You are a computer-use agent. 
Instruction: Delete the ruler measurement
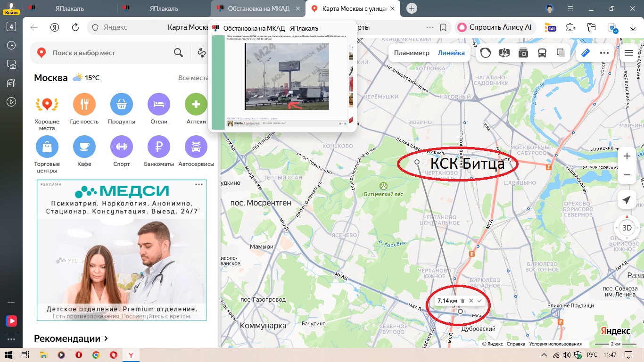[462, 301]
